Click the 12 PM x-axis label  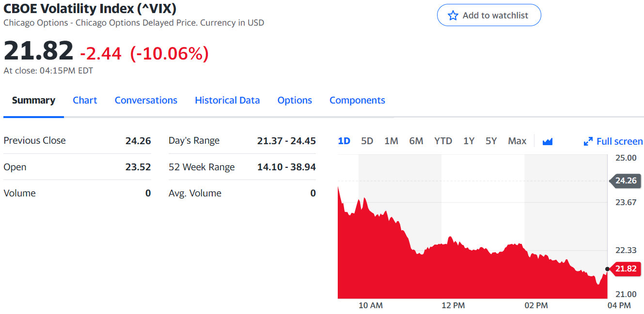[x=453, y=305]
